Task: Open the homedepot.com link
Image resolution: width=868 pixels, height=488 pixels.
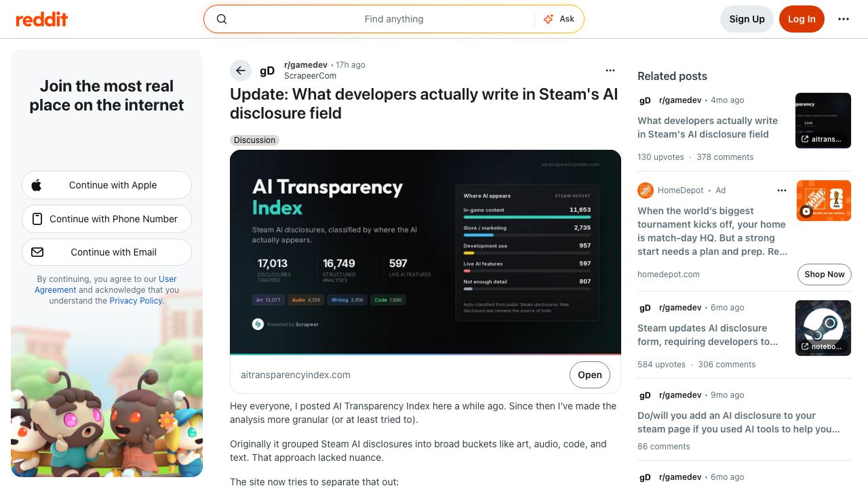Action: tap(669, 274)
